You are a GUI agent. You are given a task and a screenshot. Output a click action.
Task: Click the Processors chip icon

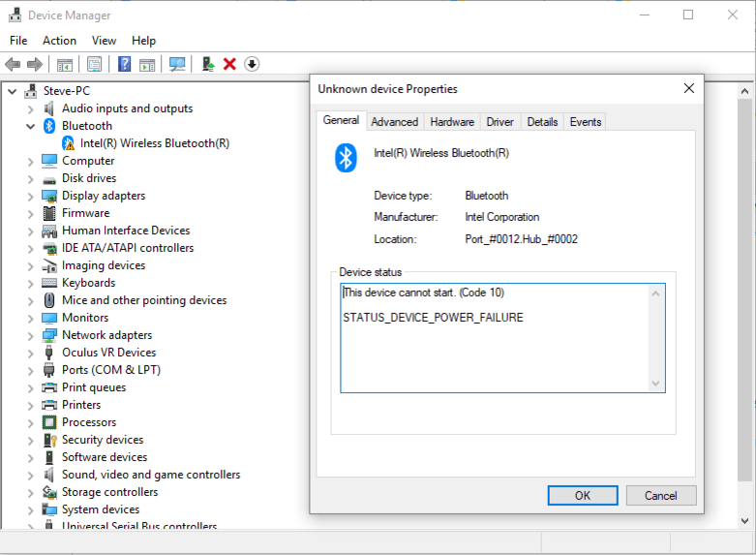49,422
